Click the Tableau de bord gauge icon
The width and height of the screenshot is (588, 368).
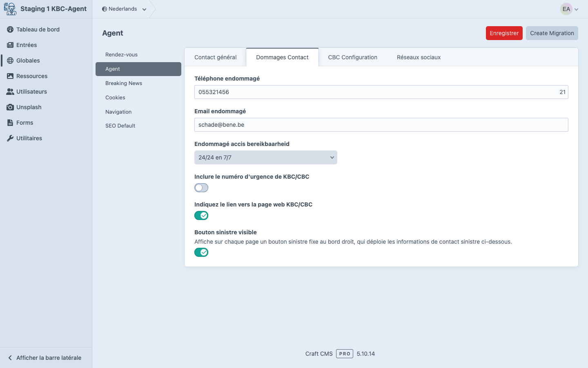[x=10, y=29]
